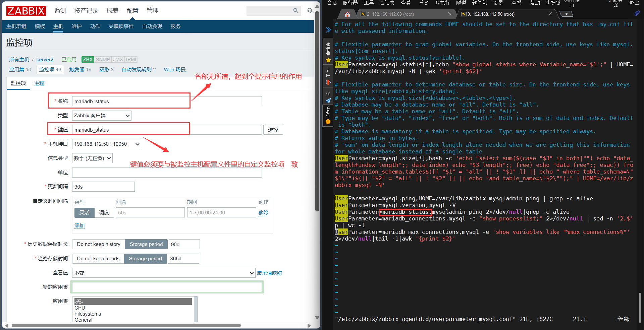This screenshot has width=644, height=330.
Task: Go to 模板 submenu
Action: pos(40,26)
